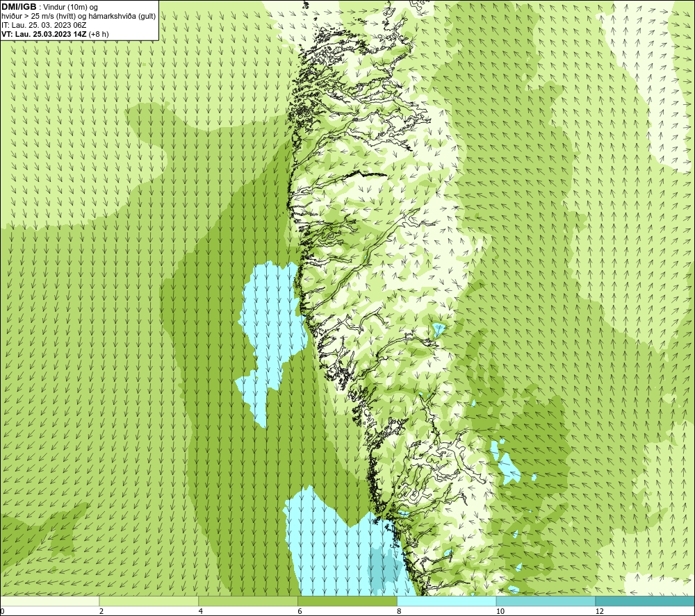Click the 4–6 m/s green legend swatch

(x=248, y=601)
